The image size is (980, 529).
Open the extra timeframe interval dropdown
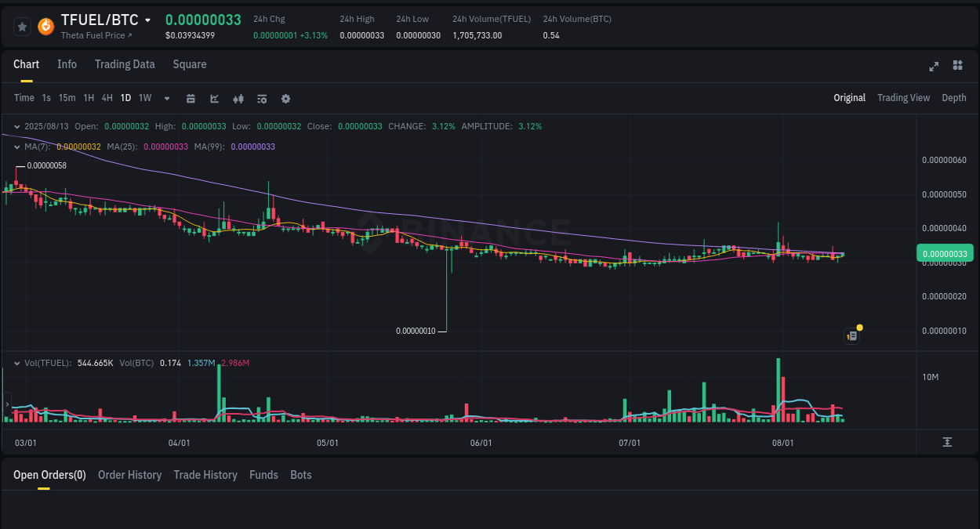coord(166,98)
